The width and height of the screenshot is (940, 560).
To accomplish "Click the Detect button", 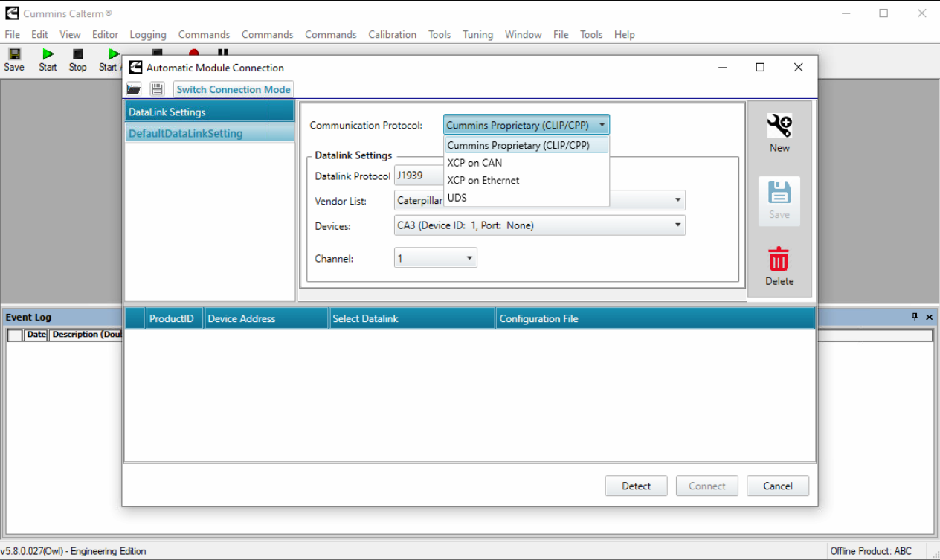I will pyautogui.click(x=636, y=486).
